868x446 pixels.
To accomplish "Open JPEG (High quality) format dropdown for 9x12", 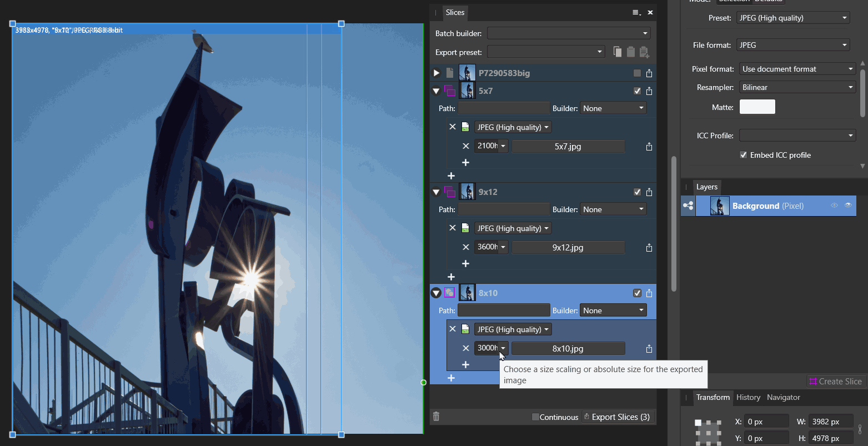I will point(513,228).
